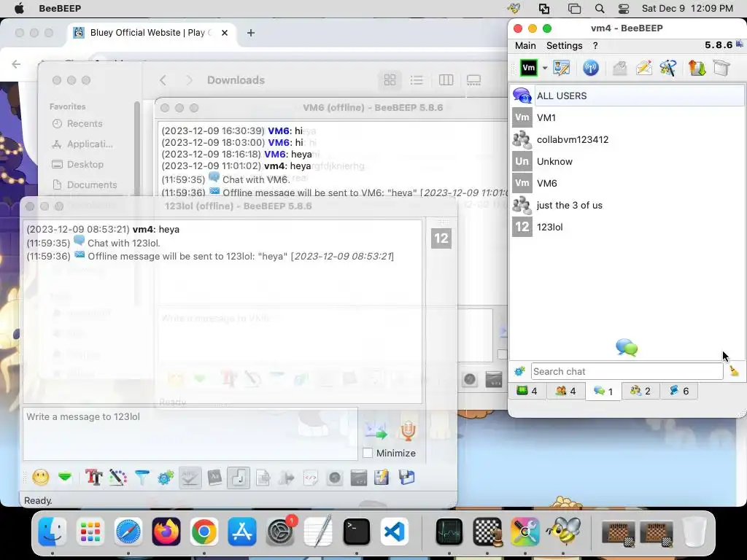Select the Unknow user
The width and height of the screenshot is (747, 560).
pyautogui.click(x=627, y=161)
